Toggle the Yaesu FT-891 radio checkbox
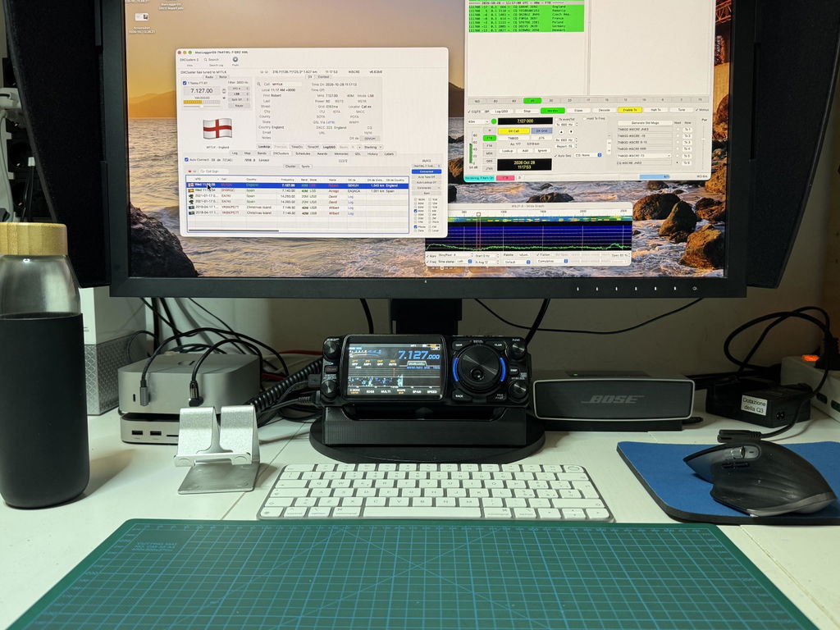Viewport: 840px width, 630px height. pyautogui.click(x=185, y=83)
